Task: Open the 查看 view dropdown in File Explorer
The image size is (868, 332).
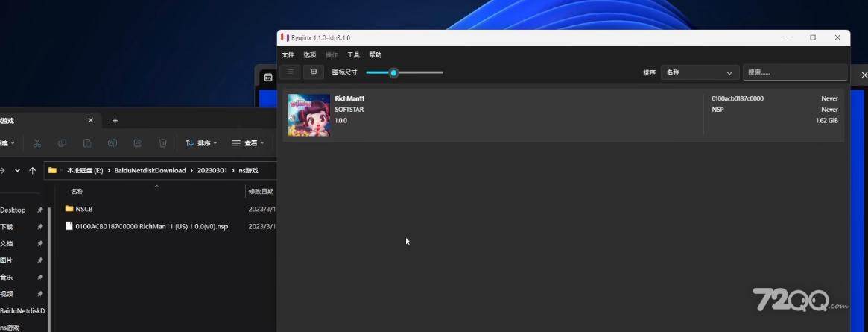Action: (248, 143)
